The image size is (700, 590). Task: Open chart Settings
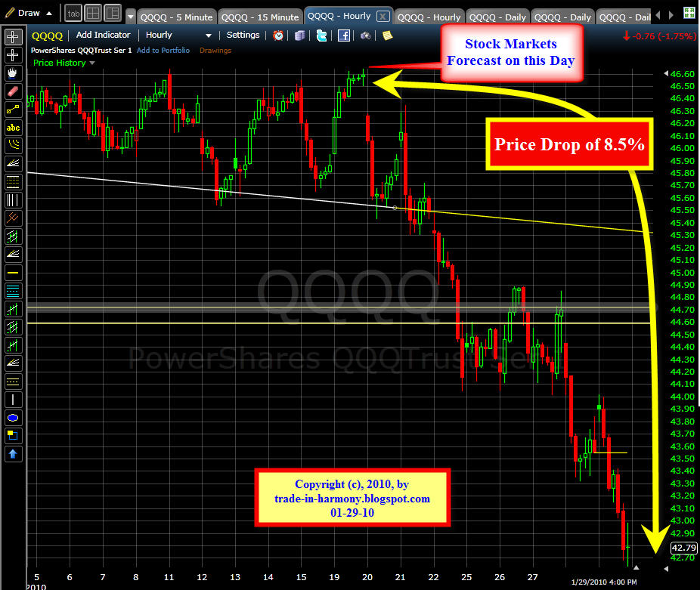pos(243,35)
